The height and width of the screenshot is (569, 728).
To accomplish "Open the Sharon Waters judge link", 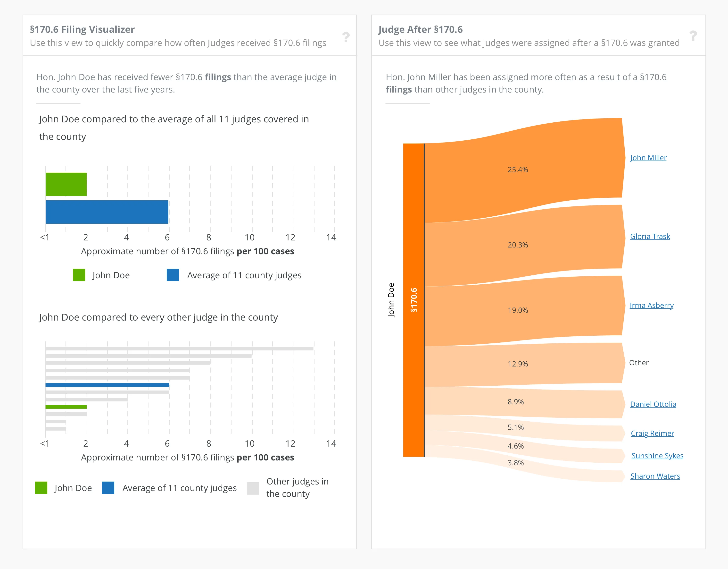I will click(x=655, y=476).
